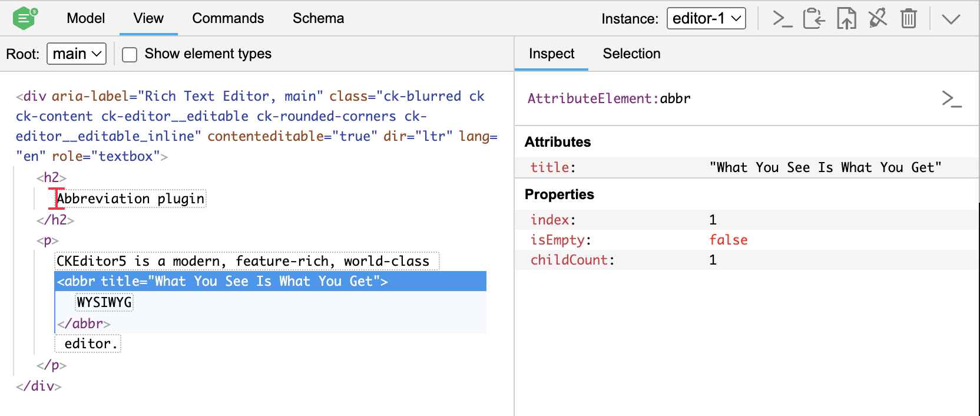Go to the Schema tab
The height and width of the screenshot is (416, 980).
[318, 18]
